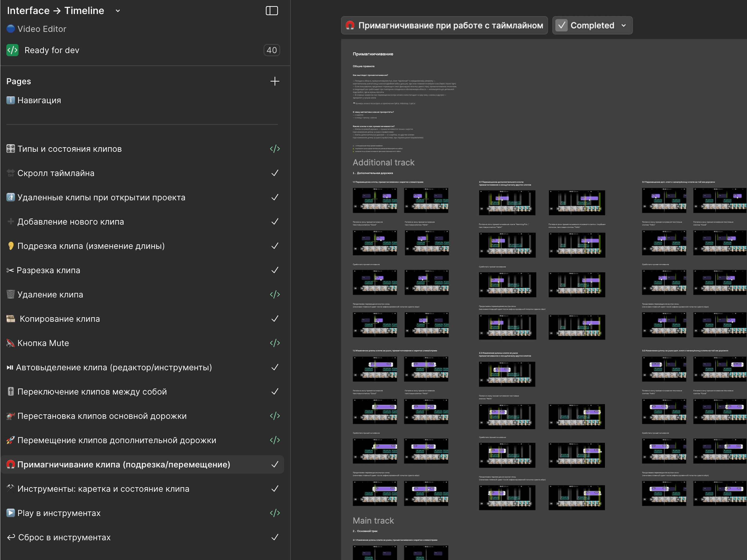This screenshot has height=560, width=747.
Task: Open Video Editor project link
Action: click(x=42, y=29)
